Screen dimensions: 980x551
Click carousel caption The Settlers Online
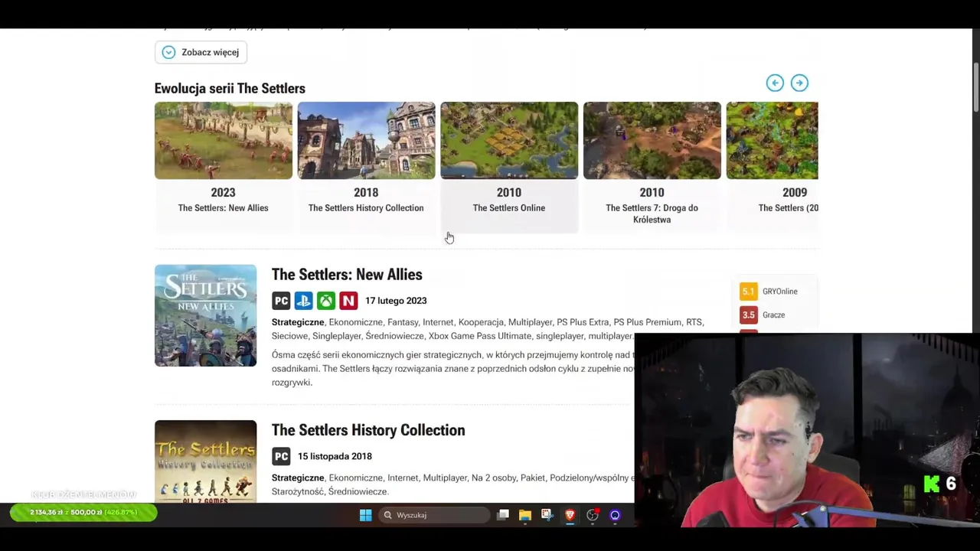coord(509,208)
